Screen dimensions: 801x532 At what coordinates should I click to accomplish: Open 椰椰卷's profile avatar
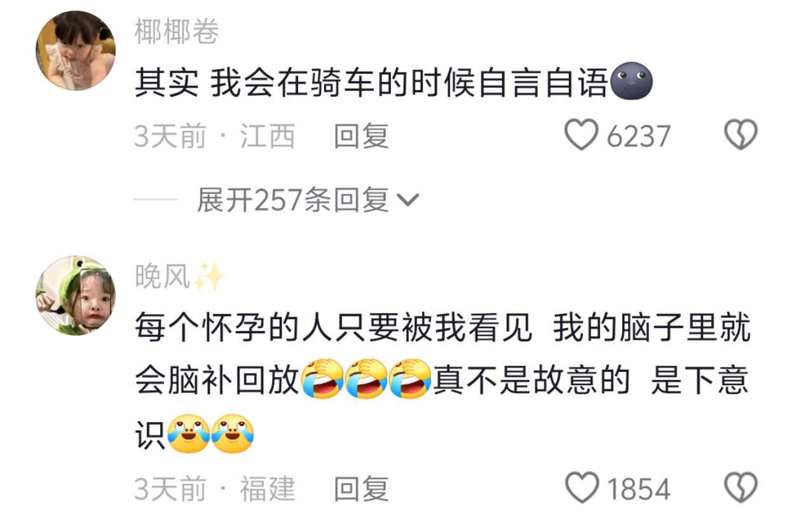(x=76, y=51)
